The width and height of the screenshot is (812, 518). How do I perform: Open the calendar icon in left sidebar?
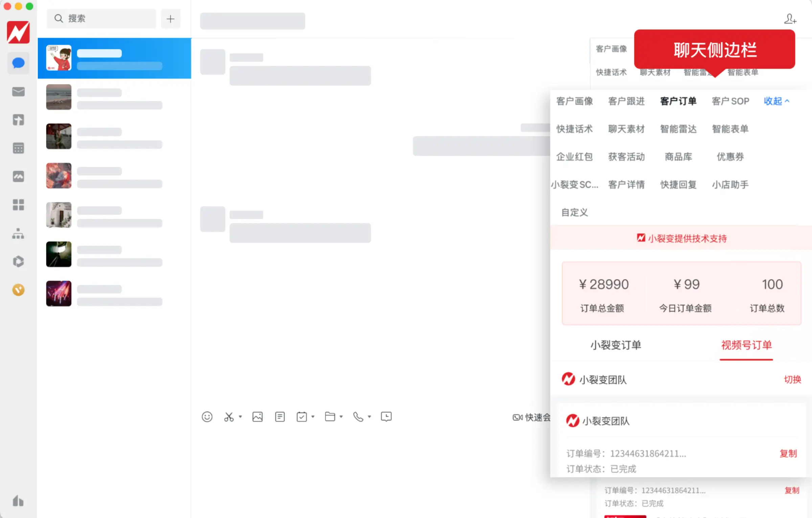(x=18, y=148)
